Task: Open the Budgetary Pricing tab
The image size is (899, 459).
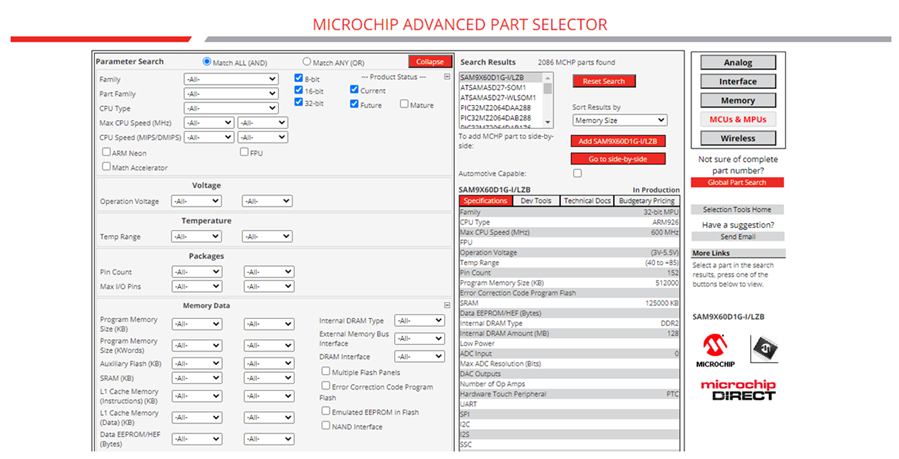Action: tap(647, 201)
